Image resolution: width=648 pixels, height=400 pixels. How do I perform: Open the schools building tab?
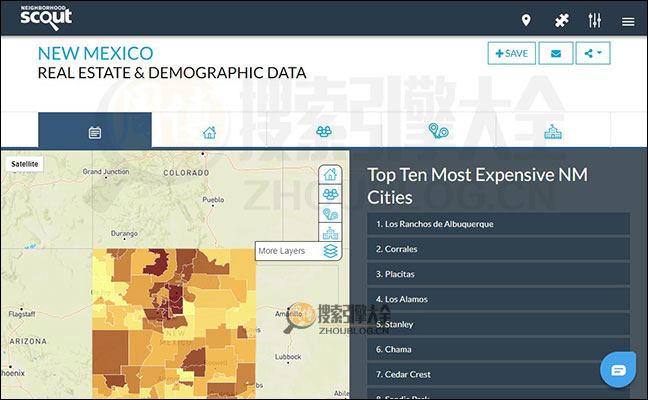[x=552, y=132]
